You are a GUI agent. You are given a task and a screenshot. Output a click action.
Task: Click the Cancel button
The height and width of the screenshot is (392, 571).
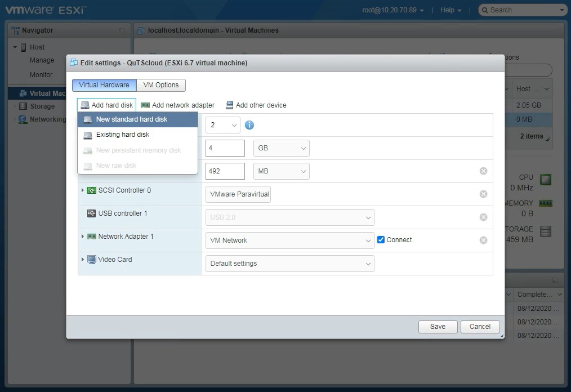pos(480,327)
